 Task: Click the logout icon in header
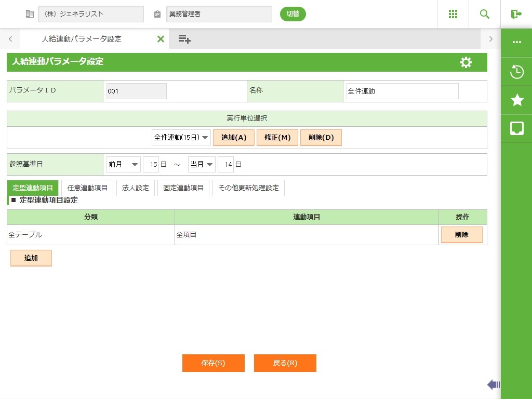[x=516, y=14]
